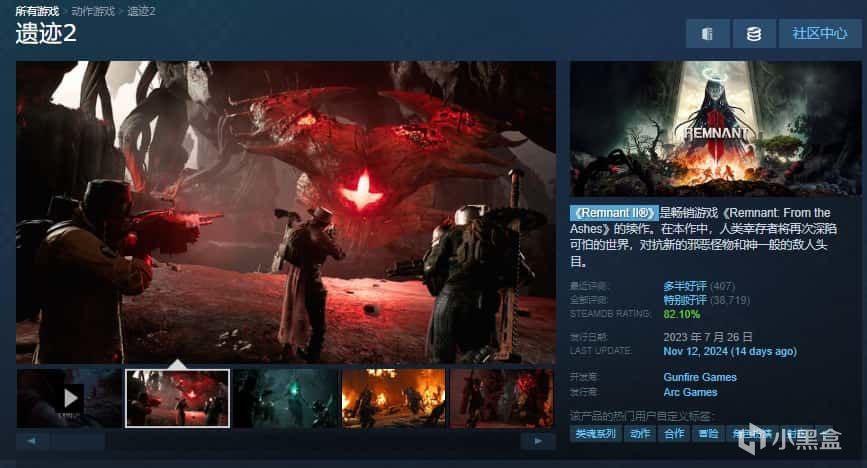The height and width of the screenshot is (468, 867).
Task: Click the book-shaped icon button near 社区中心
Action: (x=707, y=34)
